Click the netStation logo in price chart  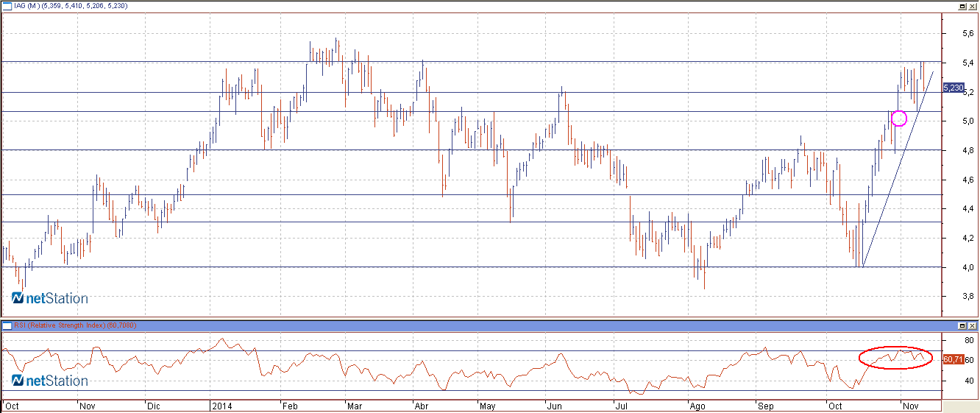click(49, 298)
